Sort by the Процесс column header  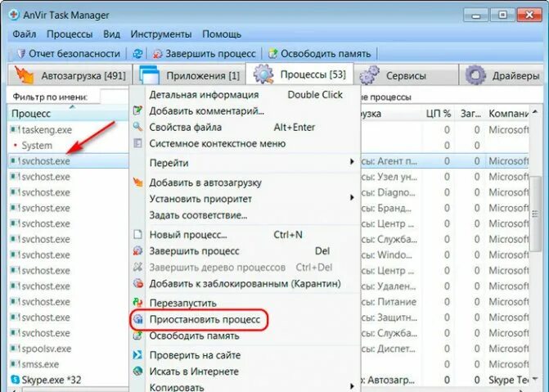click(68, 114)
